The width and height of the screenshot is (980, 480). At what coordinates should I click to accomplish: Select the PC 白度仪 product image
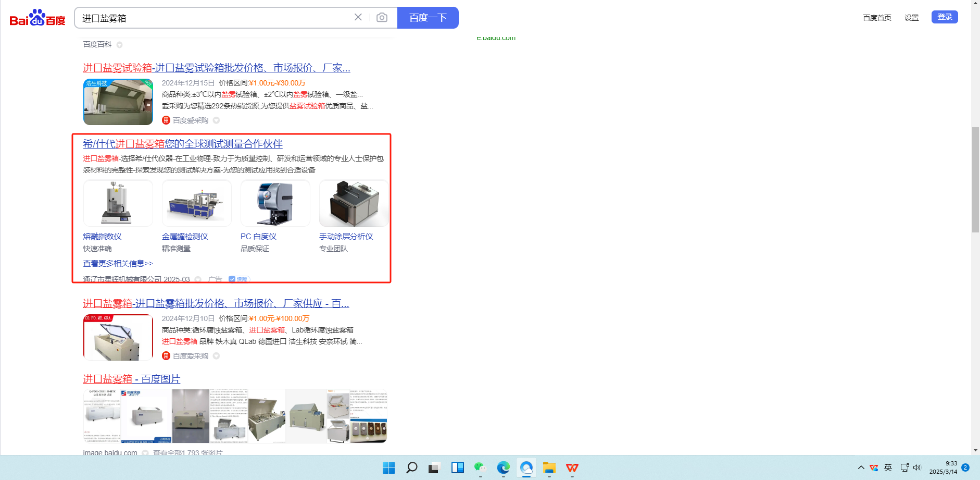coord(275,203)
